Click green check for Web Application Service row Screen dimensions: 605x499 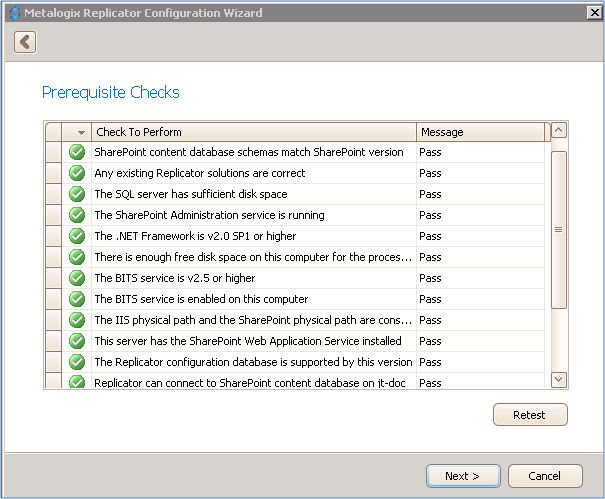77,341
